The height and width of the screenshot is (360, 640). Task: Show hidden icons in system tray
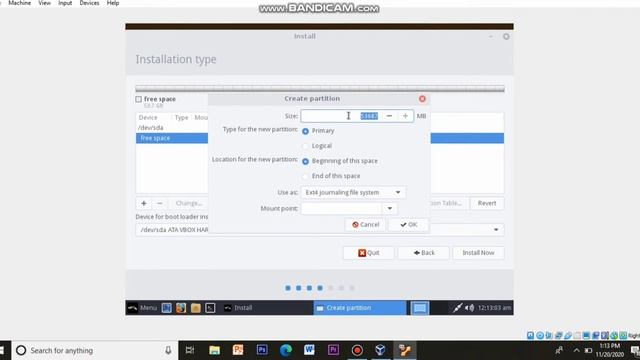click(576, 350)
